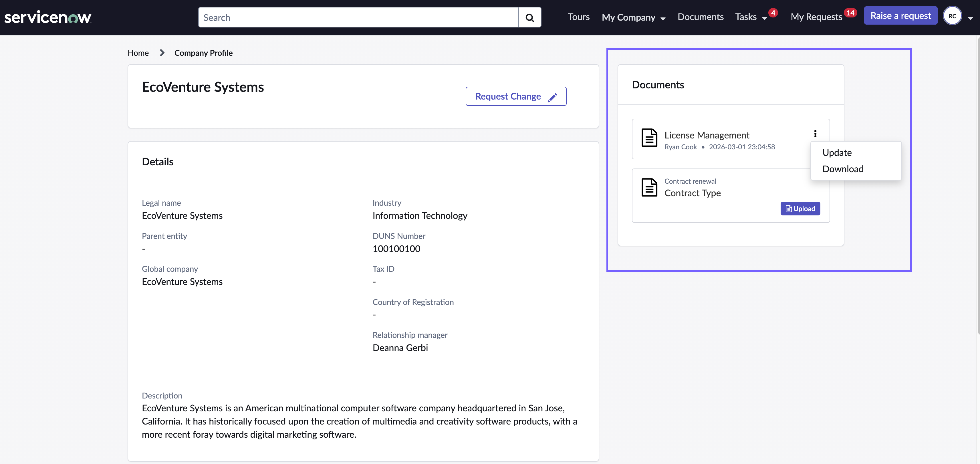This screenshot has width=980, height=464.
Task: Click the search magnifier button
Action: 529,17
